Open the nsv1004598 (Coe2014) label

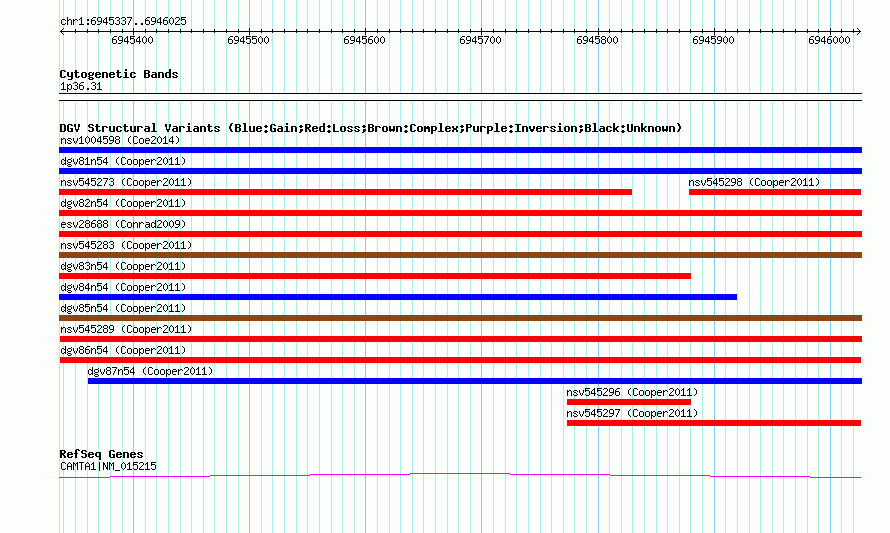(120, 140)
